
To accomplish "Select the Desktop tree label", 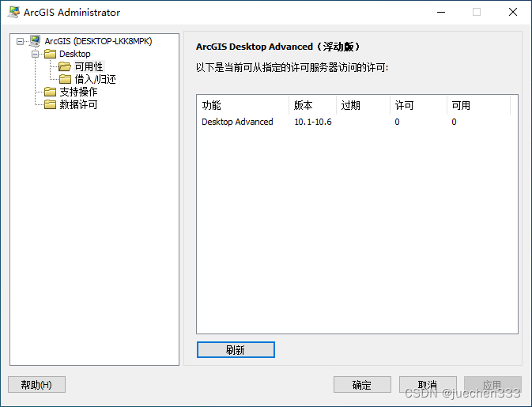I will 75,54.
